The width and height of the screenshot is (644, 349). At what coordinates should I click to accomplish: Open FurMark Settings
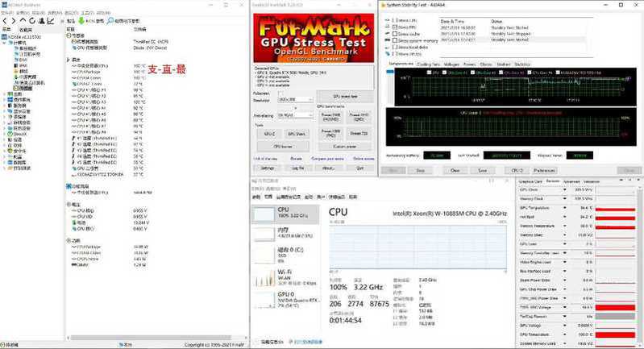point(268,168)
